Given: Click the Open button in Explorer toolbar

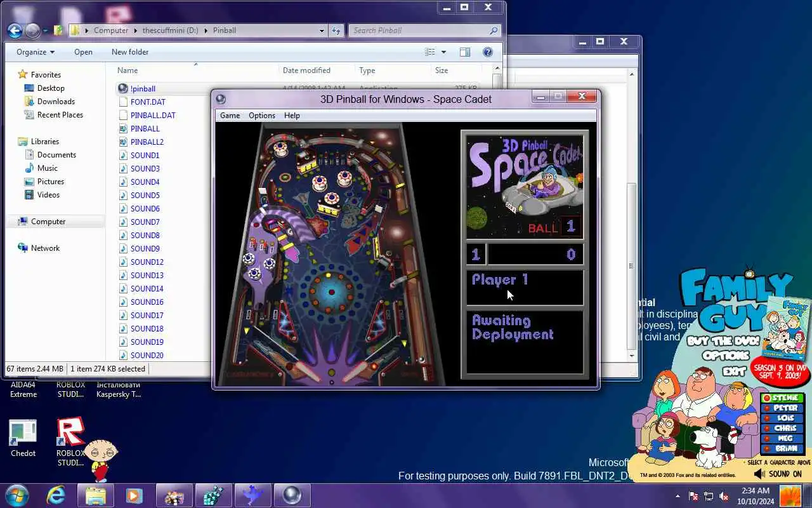Looking at the screenshot, I should pyautogui.click(x=83, y=52).
